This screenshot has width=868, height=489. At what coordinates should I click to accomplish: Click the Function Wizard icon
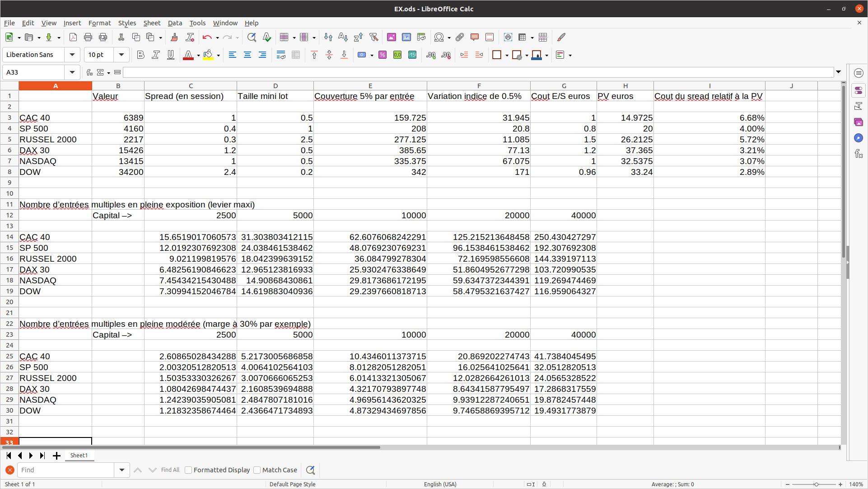click(89, 72)
